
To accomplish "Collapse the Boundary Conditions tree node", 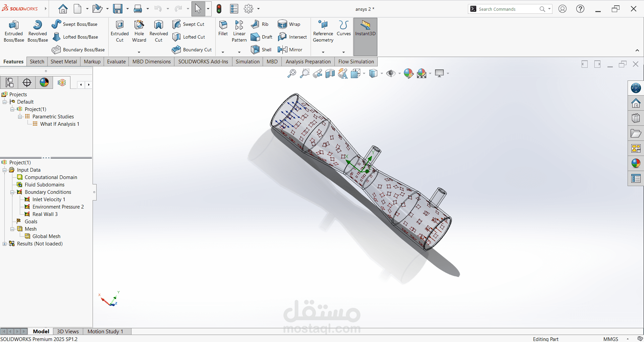I will (x=12, y=192).
